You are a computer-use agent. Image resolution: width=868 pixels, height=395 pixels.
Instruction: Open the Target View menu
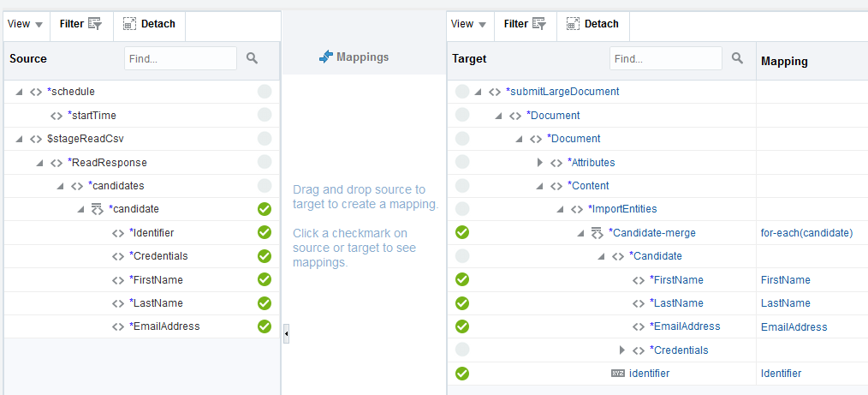[x=468, y=25]
